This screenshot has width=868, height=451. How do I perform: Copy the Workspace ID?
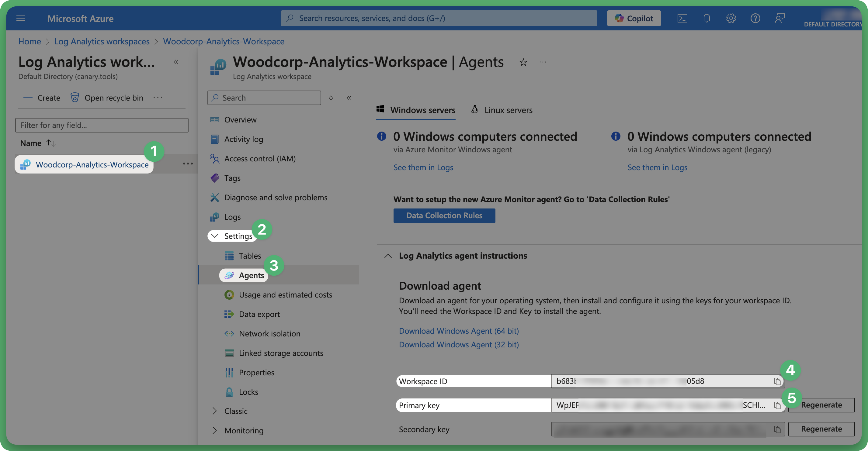pos(777,381)
